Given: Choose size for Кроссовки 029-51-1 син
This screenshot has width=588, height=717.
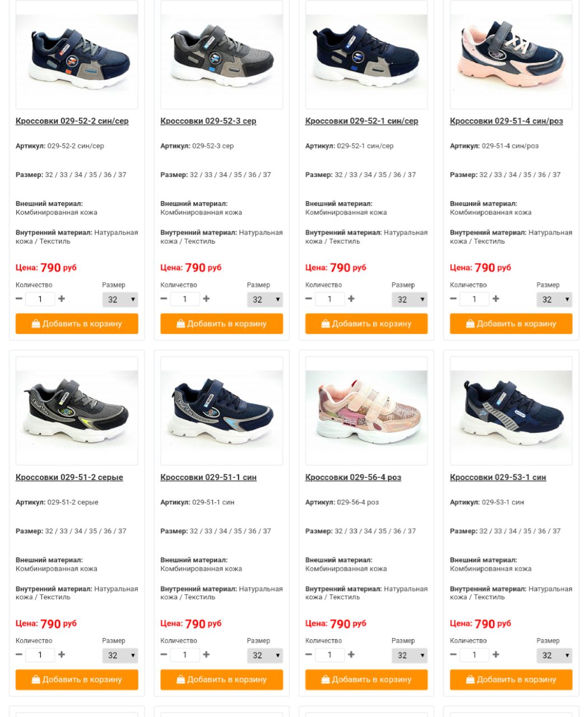Looking at the screenshot, I should coord(265,655).
